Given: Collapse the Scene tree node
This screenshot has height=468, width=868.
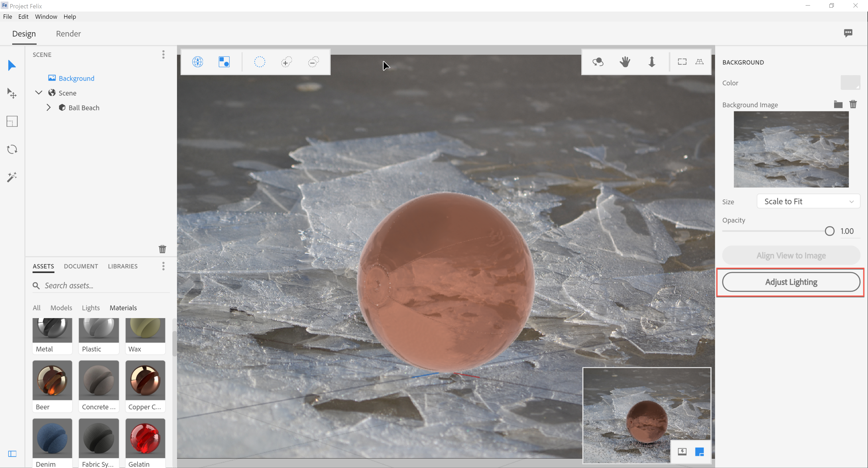Looking at the screenshot, I should [x=39, y=92].
